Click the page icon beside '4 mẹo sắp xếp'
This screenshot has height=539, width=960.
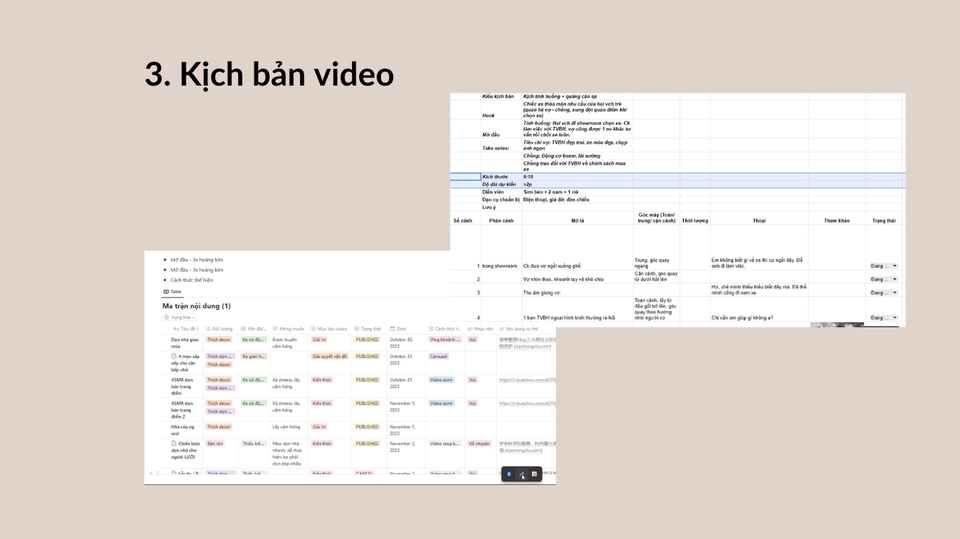(174, 356)
